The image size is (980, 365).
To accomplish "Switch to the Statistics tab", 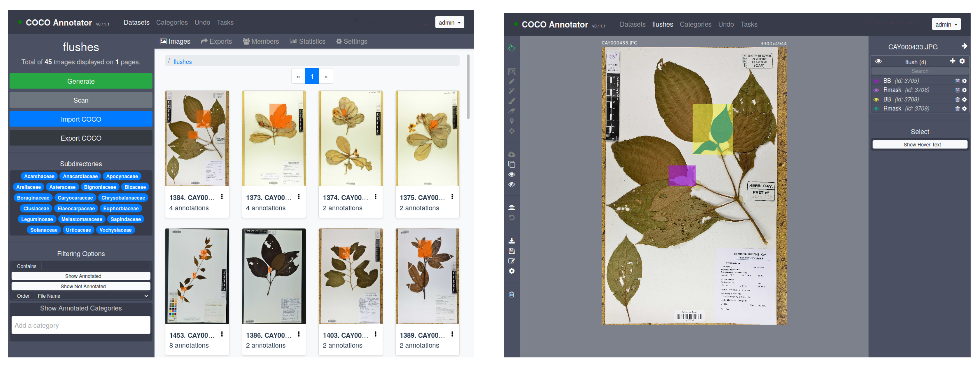I will coord(307,41).
